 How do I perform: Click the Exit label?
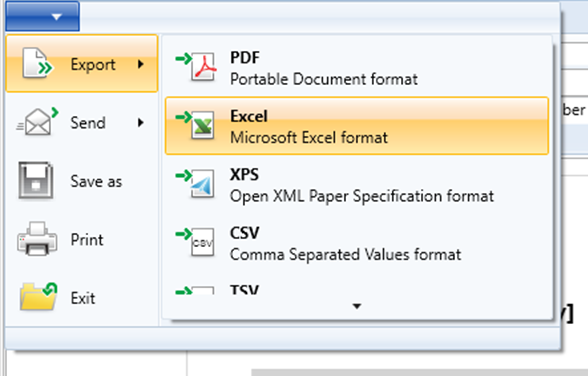coord(83,298)
